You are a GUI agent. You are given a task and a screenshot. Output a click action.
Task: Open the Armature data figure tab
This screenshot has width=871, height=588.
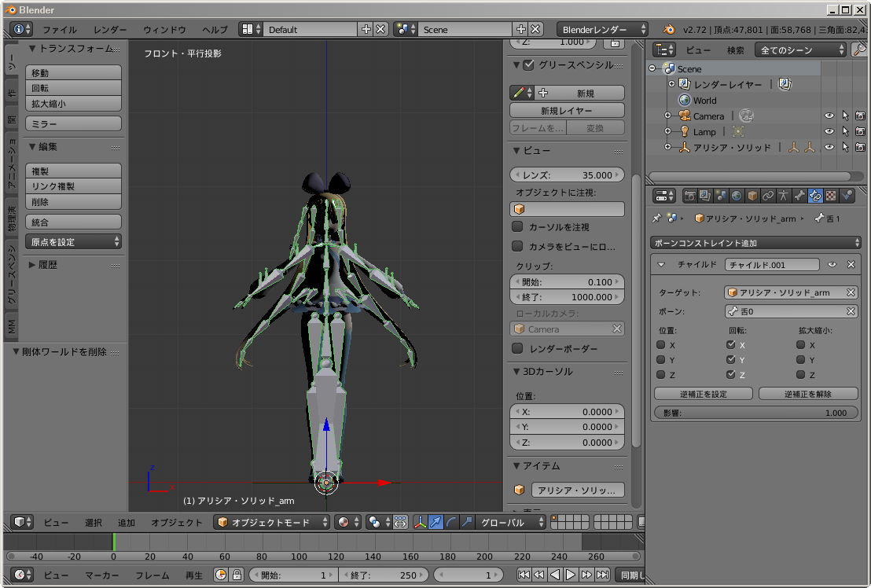point(783,196)
